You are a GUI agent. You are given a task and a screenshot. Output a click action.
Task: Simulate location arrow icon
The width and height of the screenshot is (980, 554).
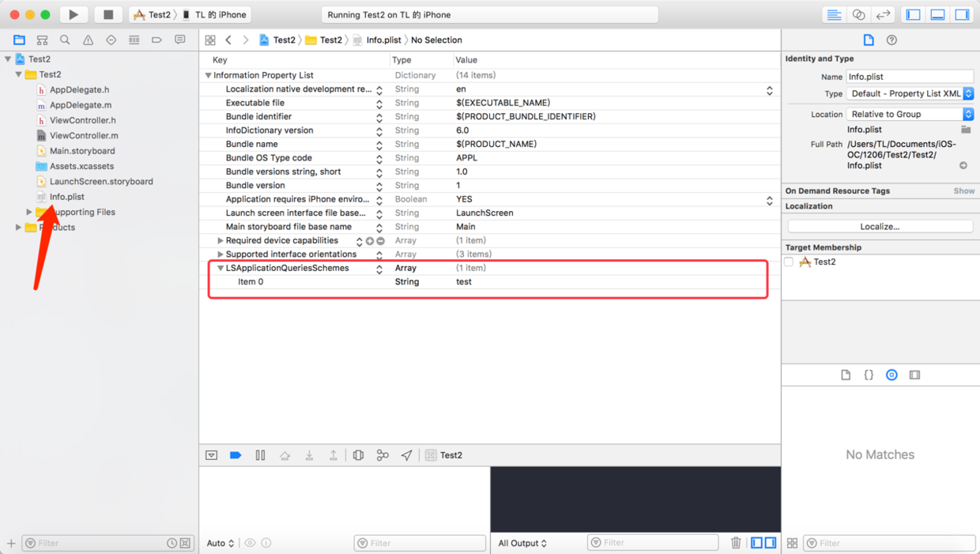(x=406, y=455)
